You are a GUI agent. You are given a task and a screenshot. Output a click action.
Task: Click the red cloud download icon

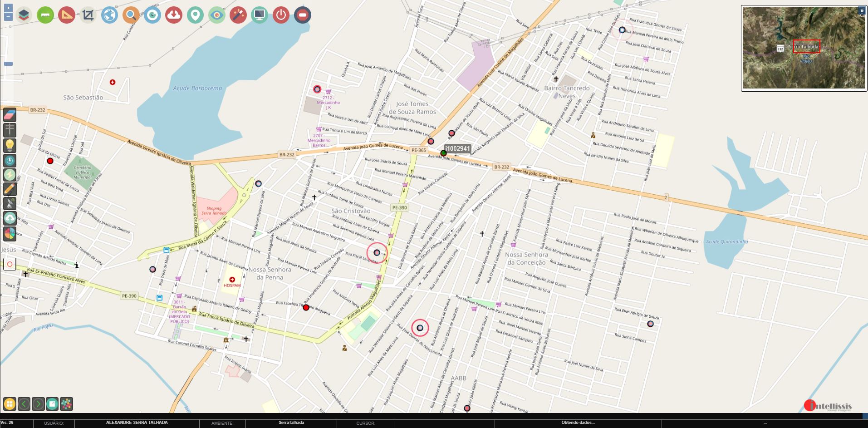(174, 15)
